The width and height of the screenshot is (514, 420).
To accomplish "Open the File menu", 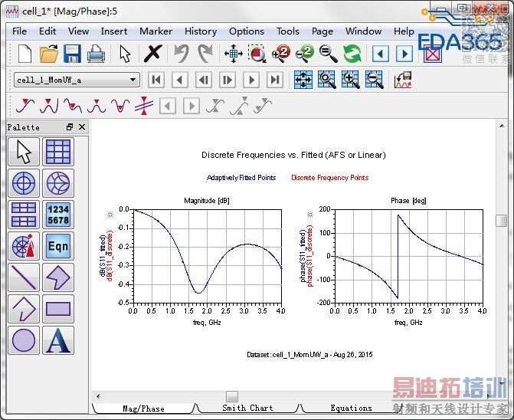I will (x=19, y=31).
